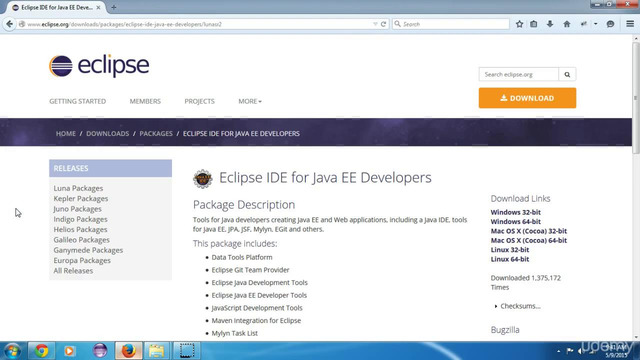Download Mac OS X (Cocoa) 64-bit
640x360 pixels.
tap(529, 240)
